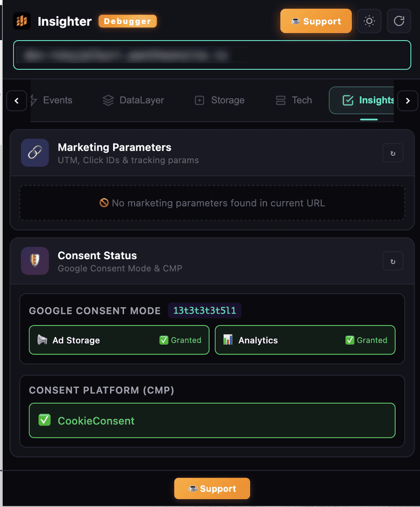Reload the Marketing Parameters panel

pos(393,152)
